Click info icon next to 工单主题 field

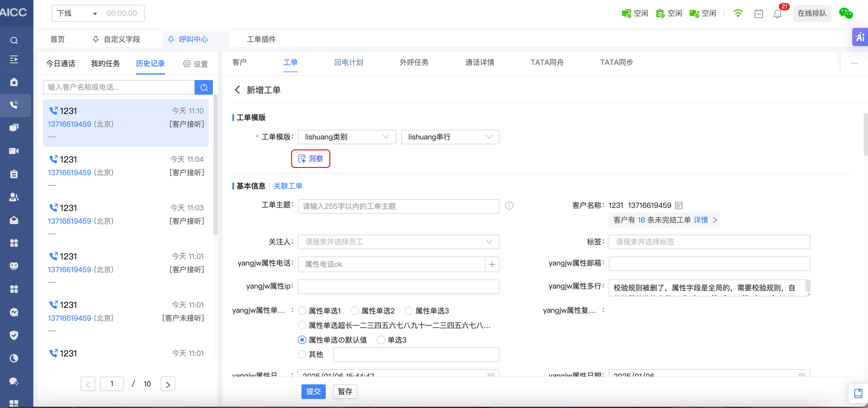pos(509,206)
